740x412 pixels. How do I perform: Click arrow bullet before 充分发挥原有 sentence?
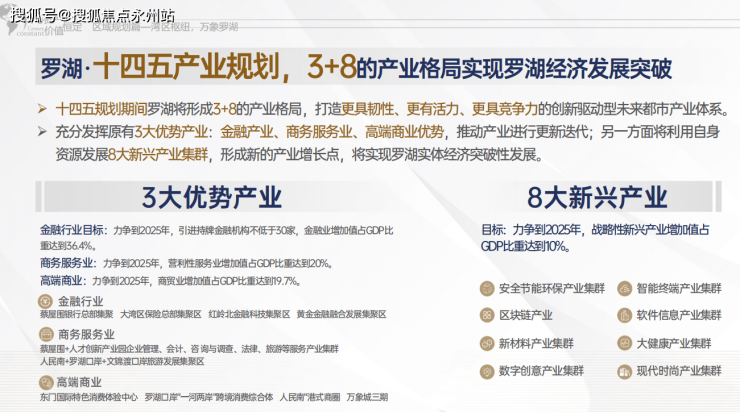click(x=42, y=132)
